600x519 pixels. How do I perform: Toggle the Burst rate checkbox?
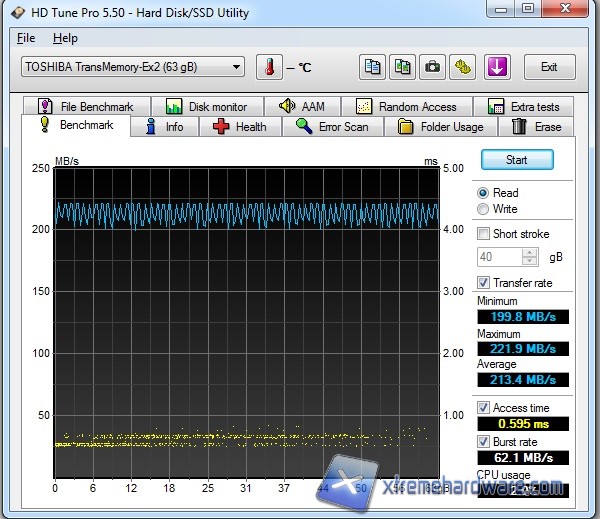point(484,441)
